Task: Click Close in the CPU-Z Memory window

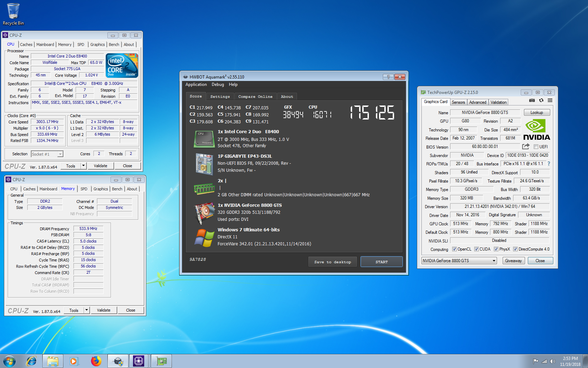Action: 131,310
